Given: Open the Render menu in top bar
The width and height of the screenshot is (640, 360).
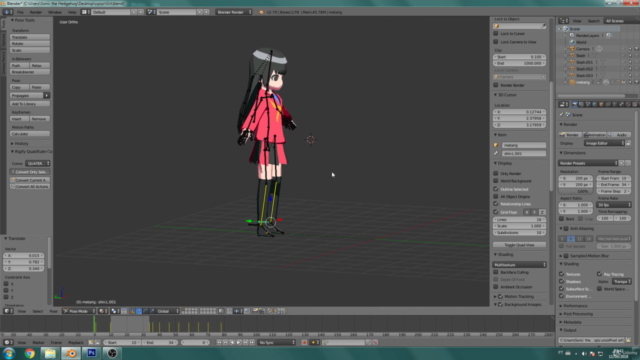Looking at the screenshot, I should coord(36,12).
